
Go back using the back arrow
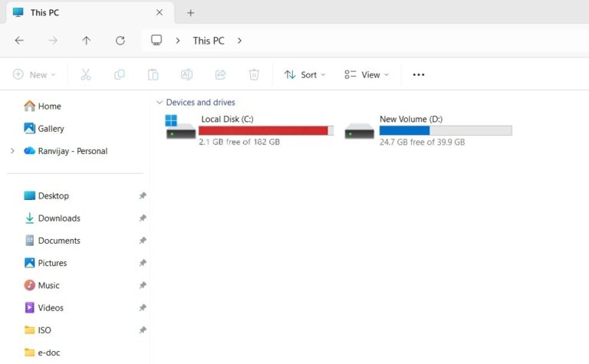19,41
